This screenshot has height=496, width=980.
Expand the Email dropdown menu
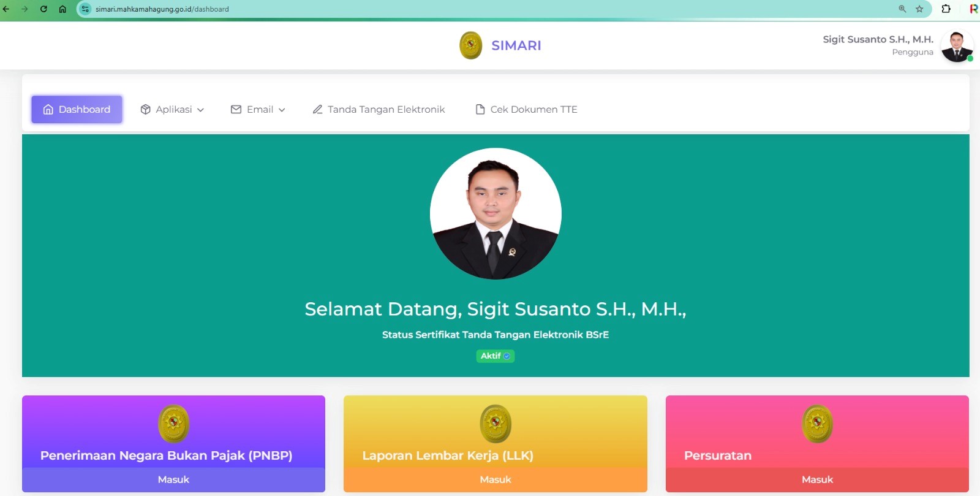tap(258, 109)
